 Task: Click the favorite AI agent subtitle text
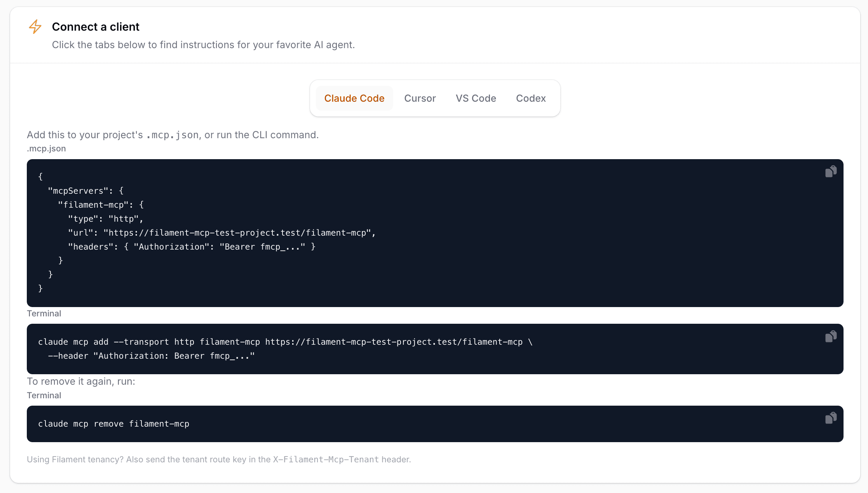pyautogui.click(x=203, y=45)
